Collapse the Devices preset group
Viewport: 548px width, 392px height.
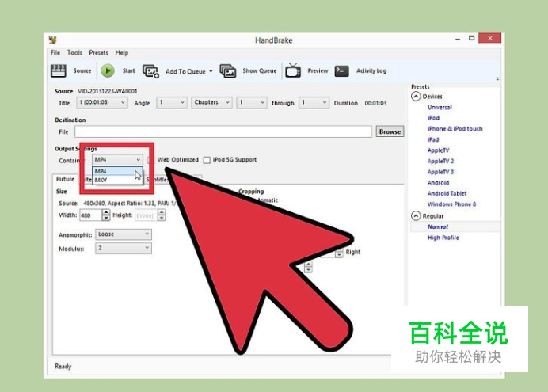tap(416, 97)
